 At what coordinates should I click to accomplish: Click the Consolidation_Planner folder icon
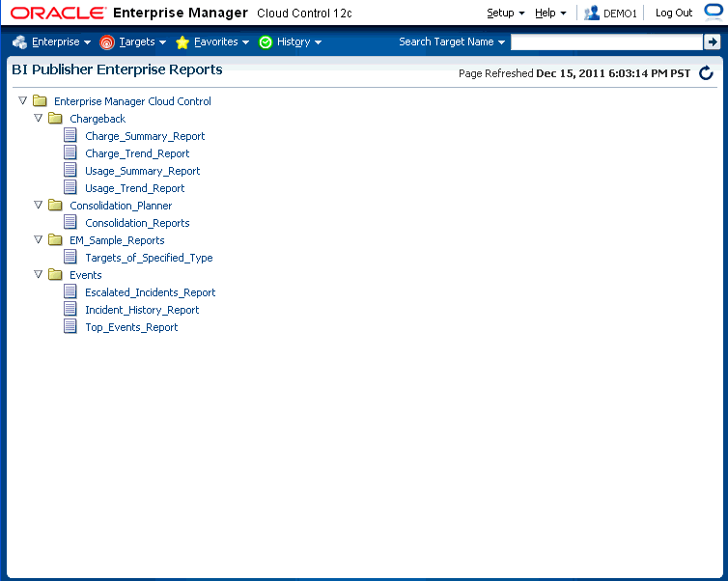pyautogui.click(x=55, y=206)
